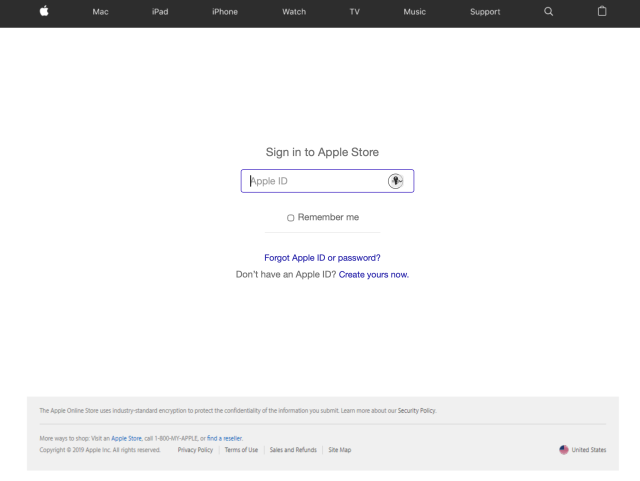Open the shopping bag icon
The width and height of the screenshot is (640, 481).
602,11
